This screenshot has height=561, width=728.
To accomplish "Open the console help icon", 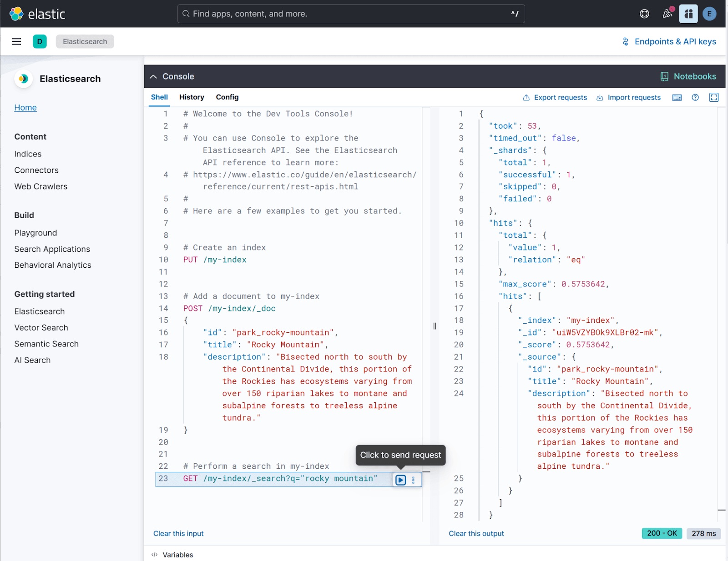I will 695,97.
